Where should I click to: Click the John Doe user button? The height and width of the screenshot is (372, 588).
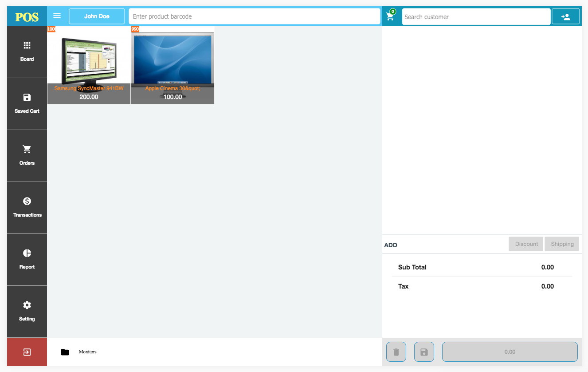tap(97, 16)
